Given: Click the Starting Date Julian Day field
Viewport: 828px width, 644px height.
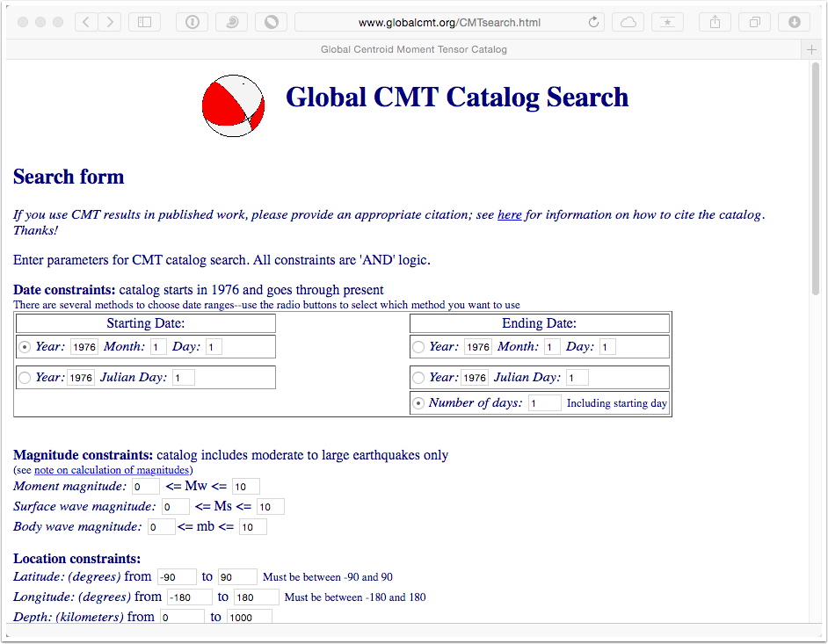Looking at the screenshot, I should point(183,378).
